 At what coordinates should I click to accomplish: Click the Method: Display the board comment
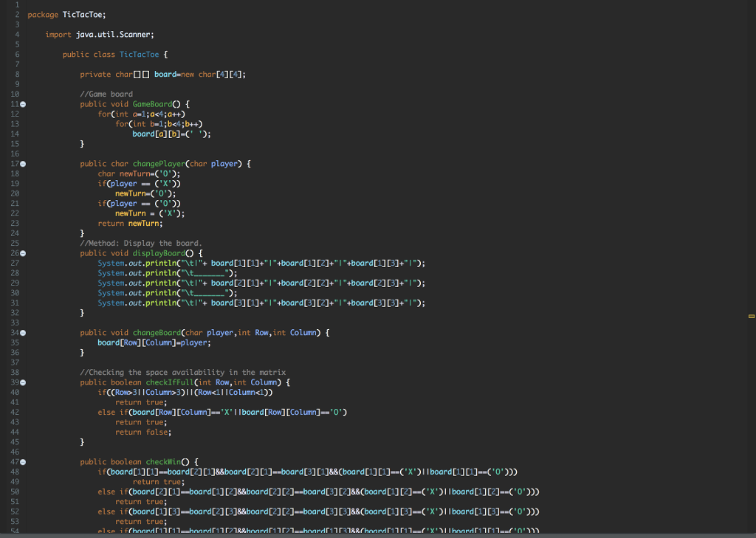tap(140, 243)
